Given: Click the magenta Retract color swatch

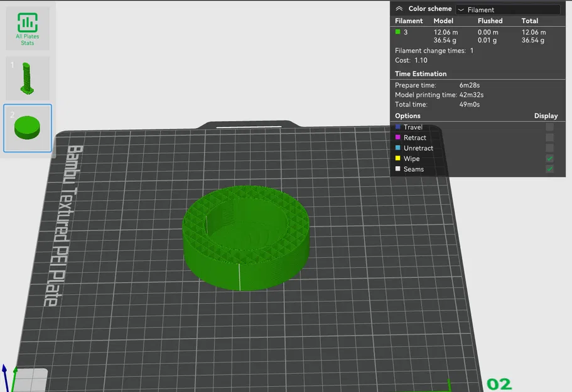Looking at the screenshot, I should 397,137.
